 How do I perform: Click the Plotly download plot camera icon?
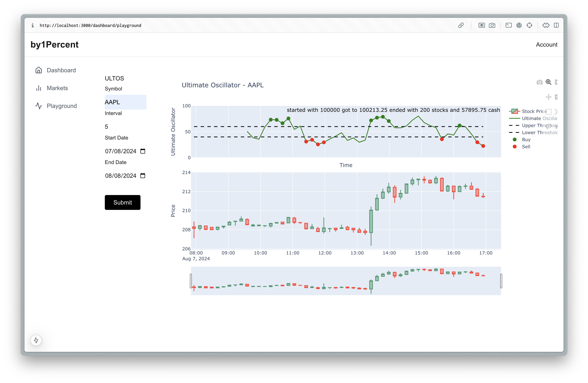coord(539,82)
